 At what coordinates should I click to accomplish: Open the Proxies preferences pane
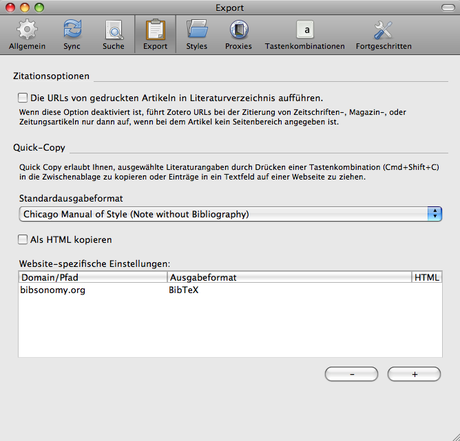238,35
